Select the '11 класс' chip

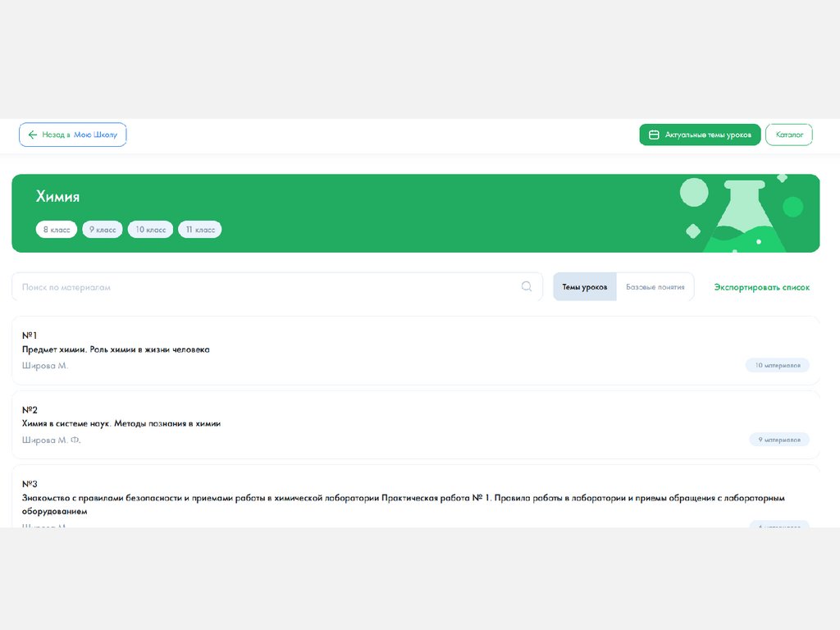click(x=200, y=230)
